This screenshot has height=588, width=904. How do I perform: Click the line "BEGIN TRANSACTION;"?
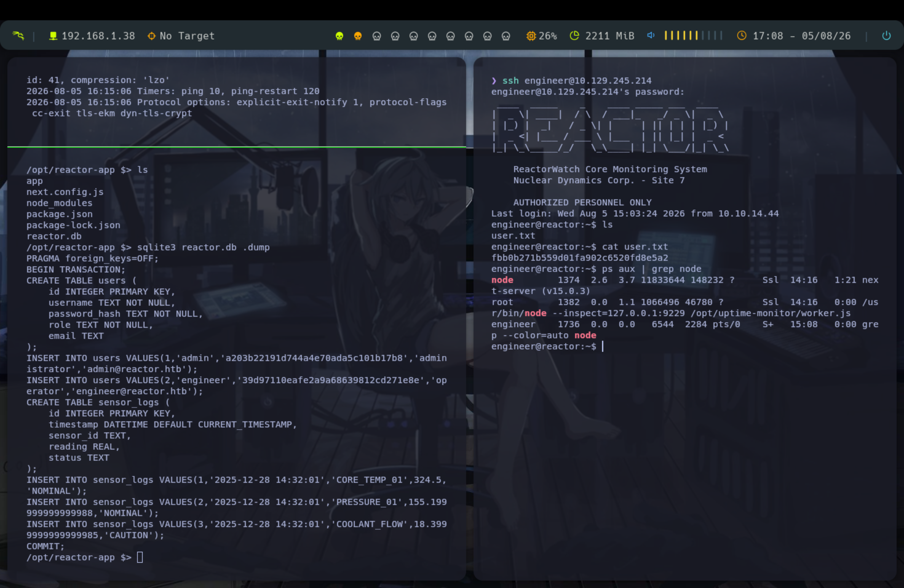[76, 269]
